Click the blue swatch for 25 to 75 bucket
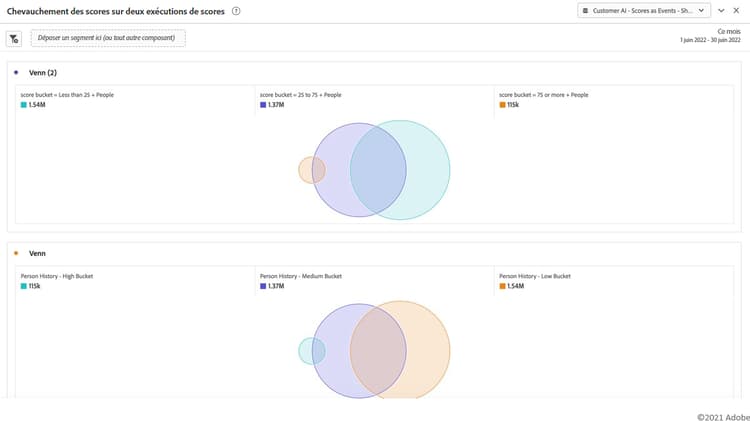The height and width of the screenshot is (421, 750). 263,105
